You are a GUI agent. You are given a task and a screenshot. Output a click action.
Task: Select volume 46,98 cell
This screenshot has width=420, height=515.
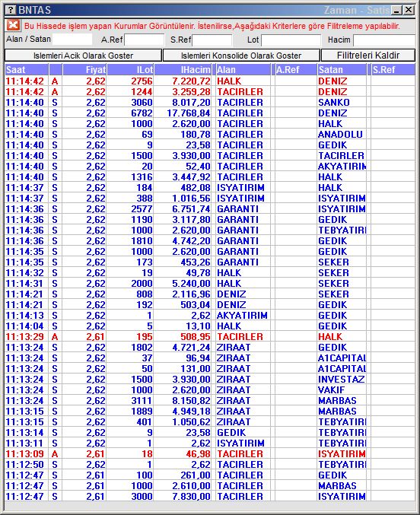click(x=183, y=453)
